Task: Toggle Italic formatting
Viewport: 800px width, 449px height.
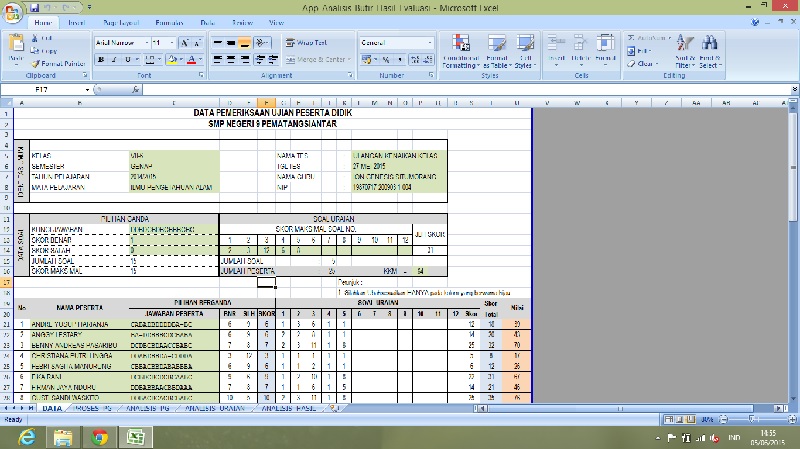Action: [114, 60]
